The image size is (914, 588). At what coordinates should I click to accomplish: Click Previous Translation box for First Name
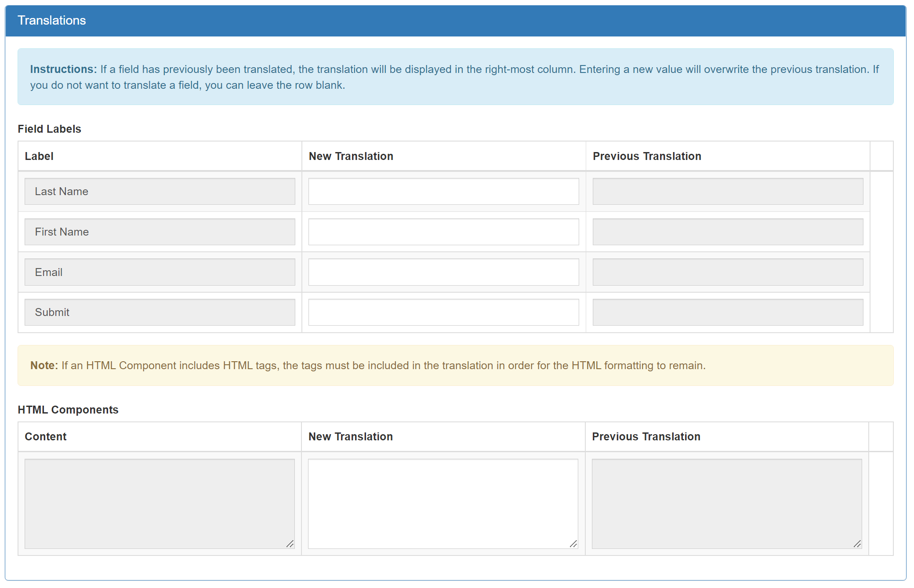pyautogui.click(x=727, y=232)
